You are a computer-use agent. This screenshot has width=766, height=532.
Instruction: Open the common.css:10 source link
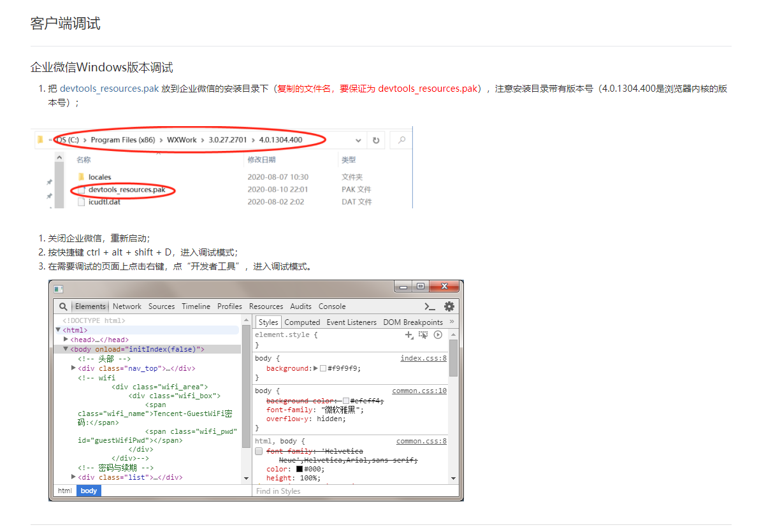pos(419,391)
